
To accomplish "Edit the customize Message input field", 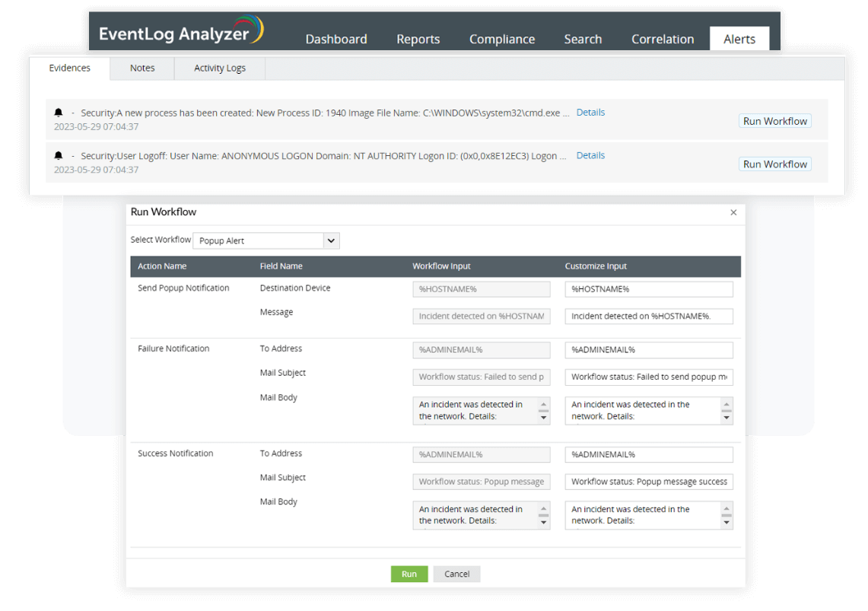I will (x=649, y=317).
